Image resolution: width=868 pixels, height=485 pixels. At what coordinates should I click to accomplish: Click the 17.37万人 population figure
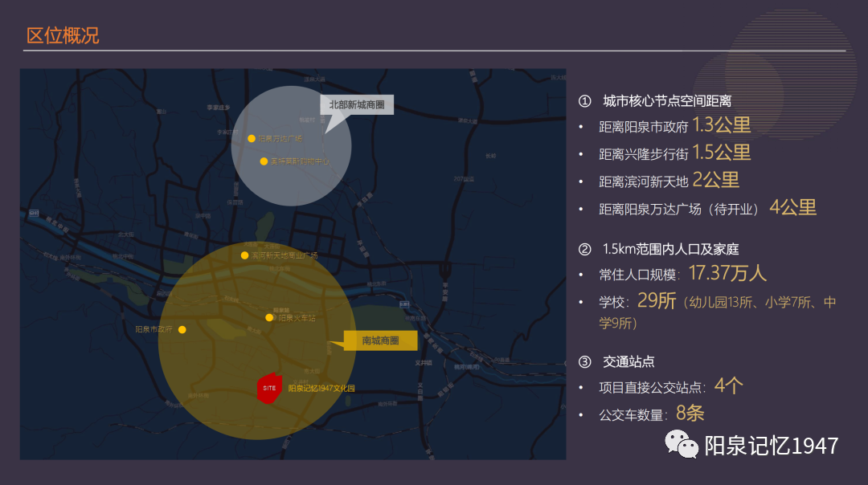coord(727,273)
